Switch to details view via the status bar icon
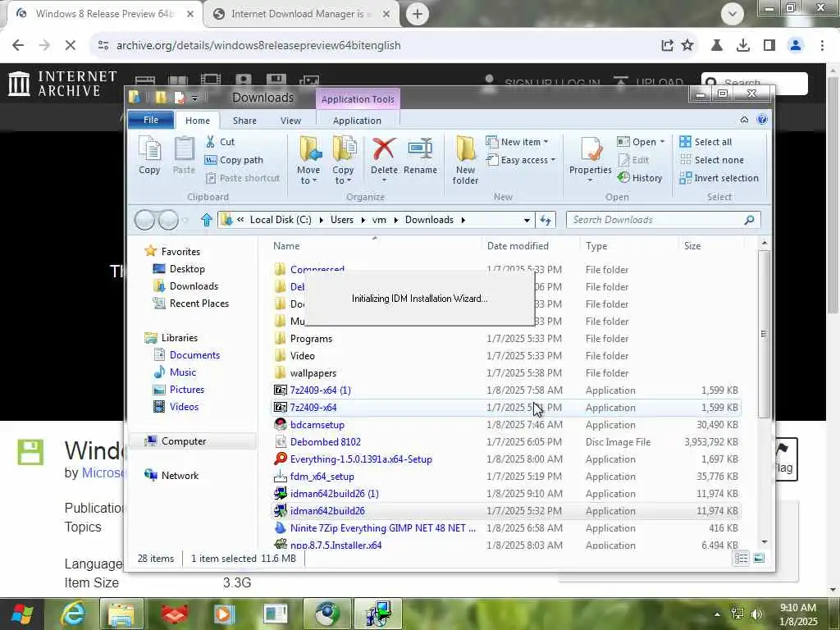Screen dimensions: 840x630 pyautogui.click(x=741, y=559)
